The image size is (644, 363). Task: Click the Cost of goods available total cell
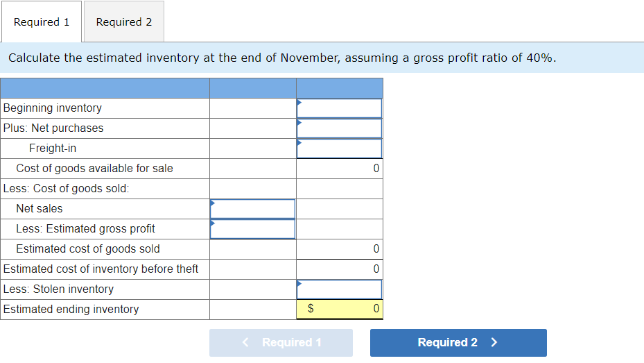pyautogui.click(x=340, y=169)
